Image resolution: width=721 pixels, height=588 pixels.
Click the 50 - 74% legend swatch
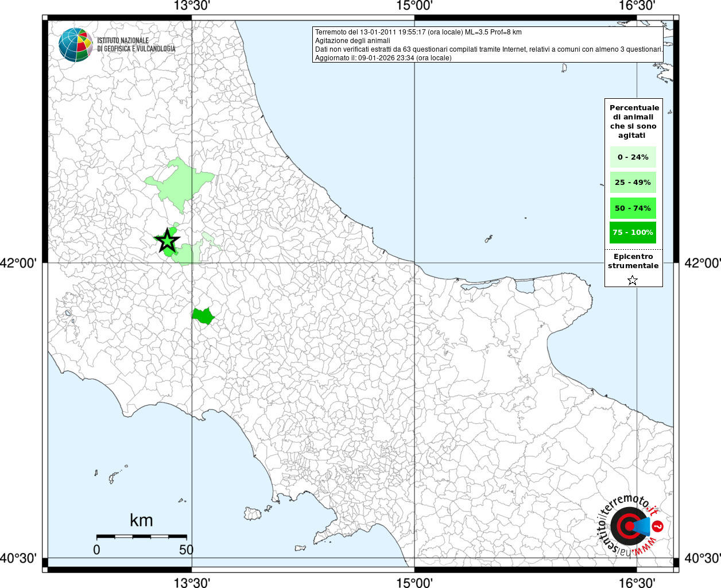tap(633, 208)
